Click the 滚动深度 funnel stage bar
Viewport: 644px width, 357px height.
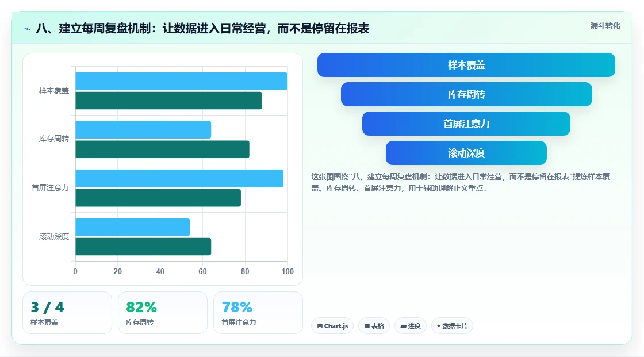466,153
